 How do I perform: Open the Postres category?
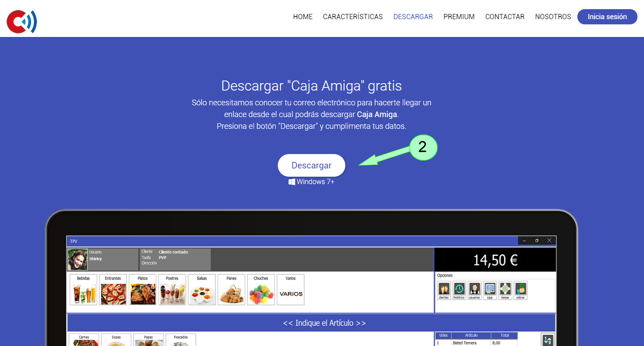click(172, 289)
